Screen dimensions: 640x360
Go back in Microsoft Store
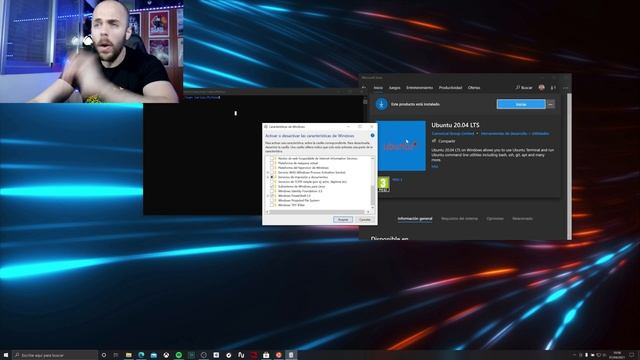(x=364, y=87)
